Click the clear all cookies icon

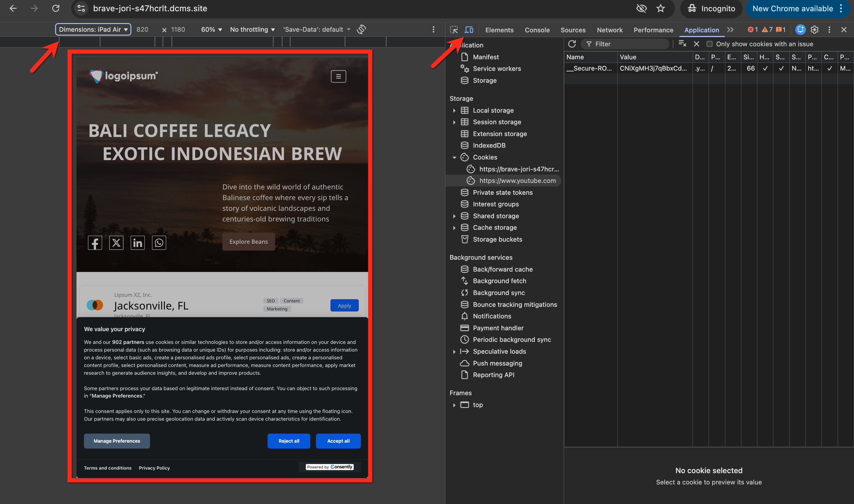[x=682, y=44]
